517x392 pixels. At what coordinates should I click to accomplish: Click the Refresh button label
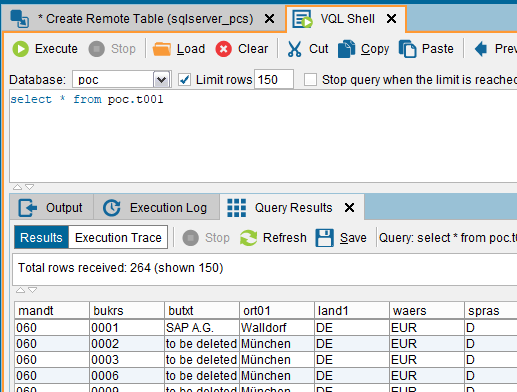point(285,238)
